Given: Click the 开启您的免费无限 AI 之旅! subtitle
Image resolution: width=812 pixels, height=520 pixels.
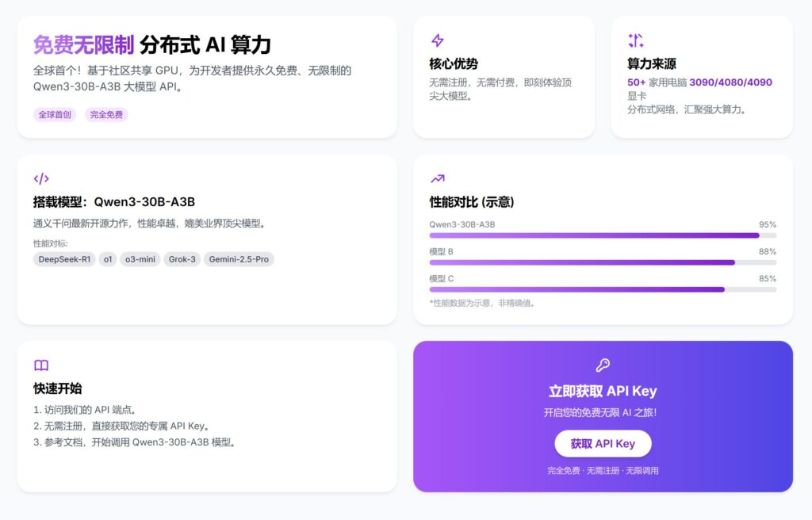Looking at the screenshot, I should [600, 413].
